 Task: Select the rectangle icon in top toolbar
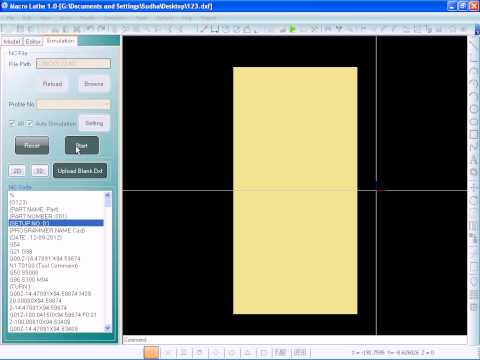pyautogui.click(x=214, y=29)
